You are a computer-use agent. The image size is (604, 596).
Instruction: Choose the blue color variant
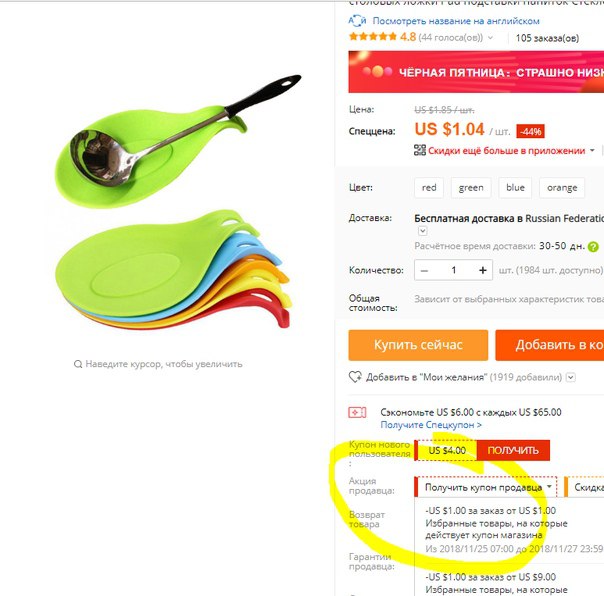[x=515, y=188]
